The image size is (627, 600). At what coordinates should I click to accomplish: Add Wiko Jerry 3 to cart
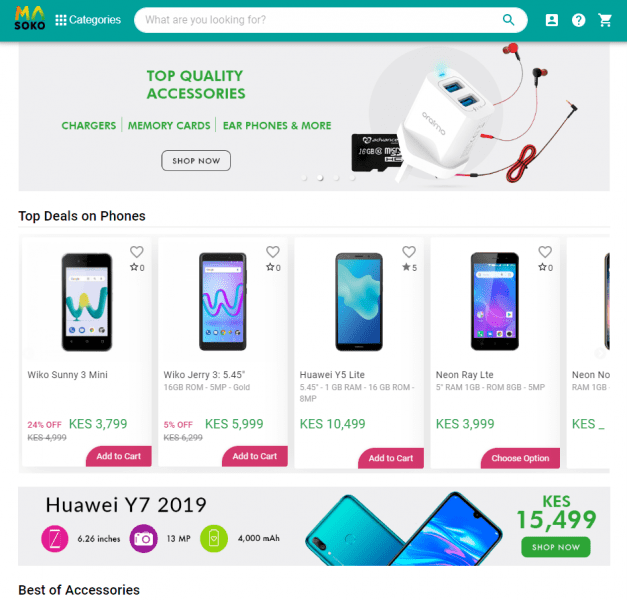point(255,456)
